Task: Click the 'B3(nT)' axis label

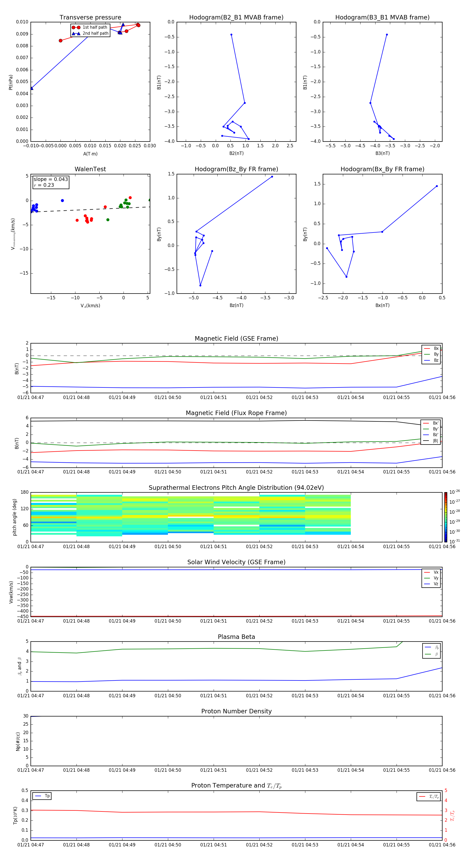Action: pyautogui.click(x=382, y=153)
